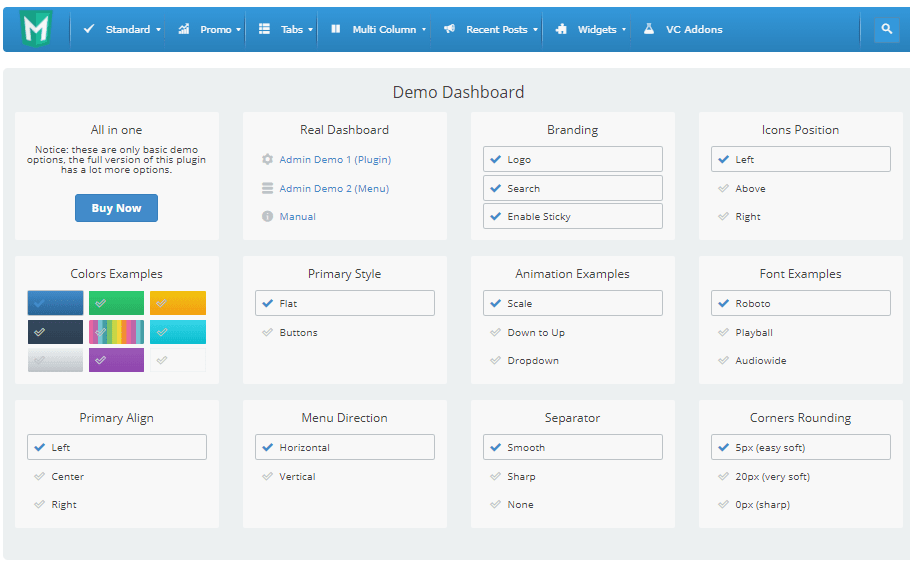The image size is (910, 565).
Task: Pick the blue color swatch
Action: [x=55, y=303]
